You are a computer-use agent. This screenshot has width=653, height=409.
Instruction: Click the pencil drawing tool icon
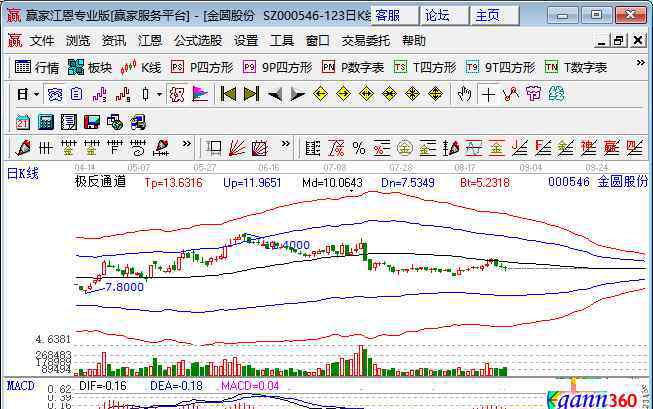(23, 147)
